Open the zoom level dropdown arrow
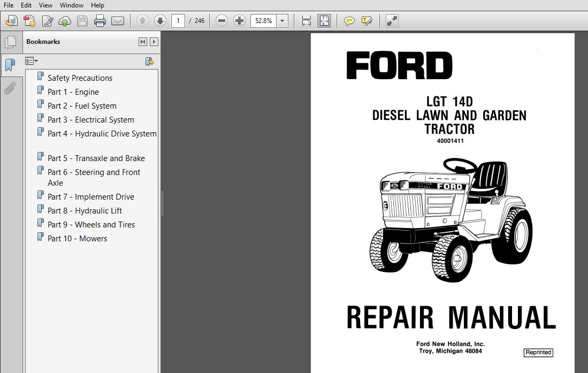This screenshot has width=588, height=373. (282, 21)
